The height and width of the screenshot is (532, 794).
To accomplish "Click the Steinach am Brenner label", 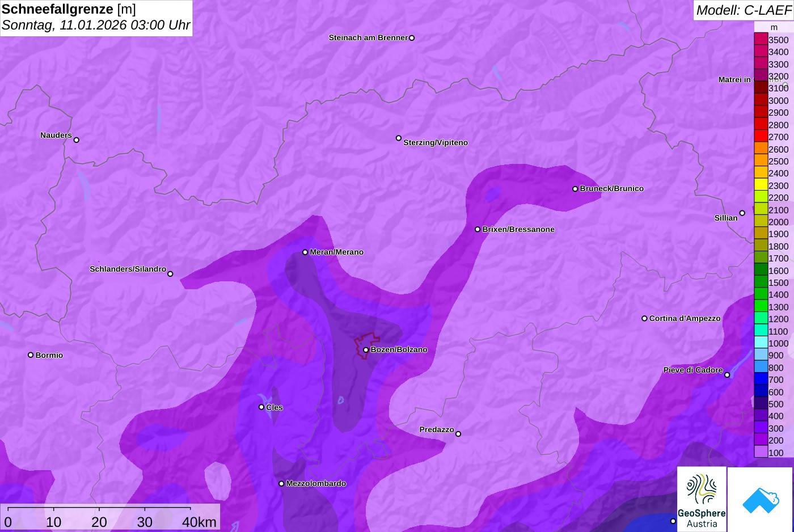I will point(369,38).
